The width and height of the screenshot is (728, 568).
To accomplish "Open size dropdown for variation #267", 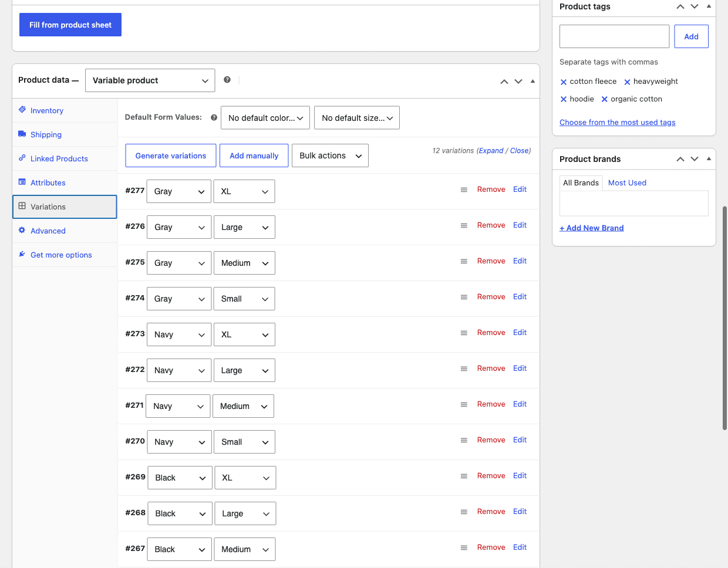I will tap(244, 549).
